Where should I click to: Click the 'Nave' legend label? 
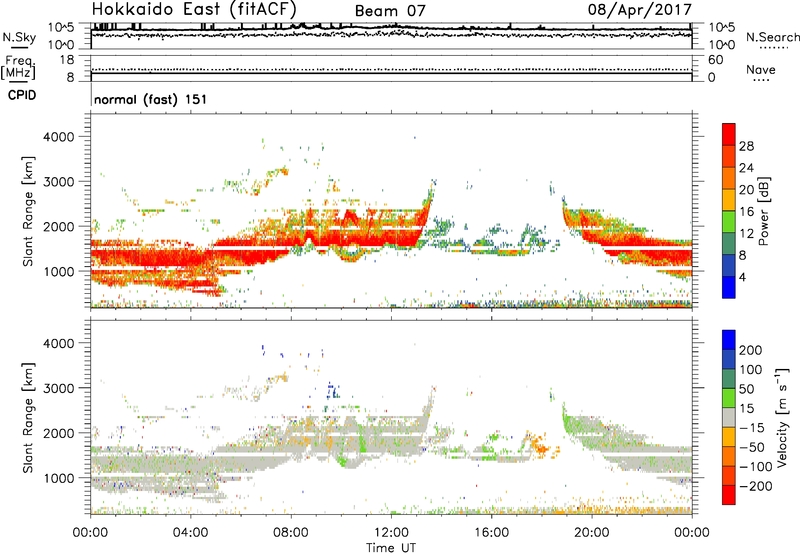coord(761,70)
